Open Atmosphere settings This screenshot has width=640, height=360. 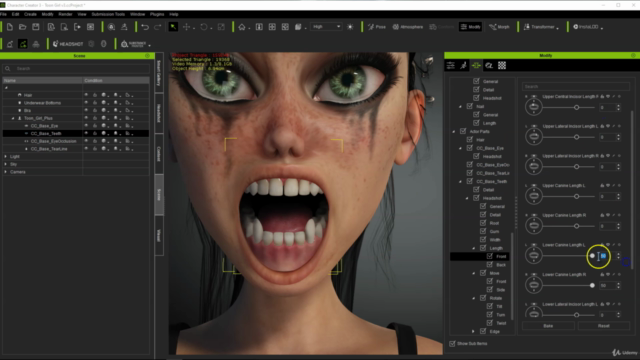(408, 27)
